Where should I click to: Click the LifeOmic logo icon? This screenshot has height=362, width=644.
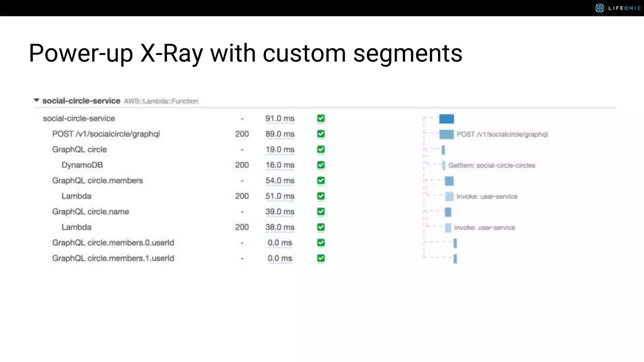pos(600,8)
